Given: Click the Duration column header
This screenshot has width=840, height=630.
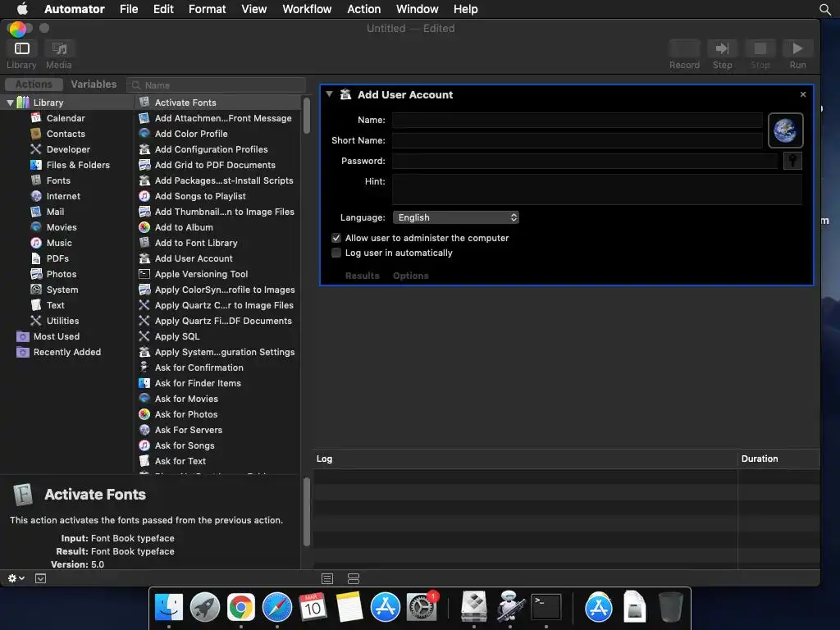Looking at the screenshot, I should click(778, 459).
